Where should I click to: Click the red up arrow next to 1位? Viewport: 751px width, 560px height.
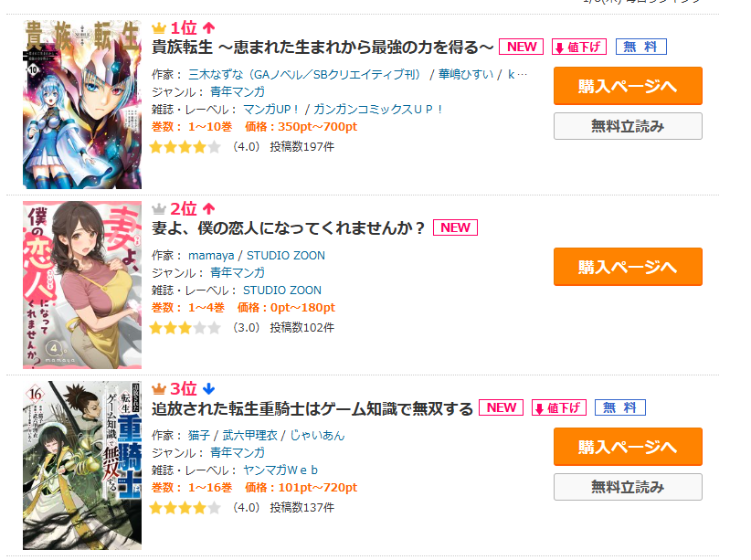(x=209, y=27)
